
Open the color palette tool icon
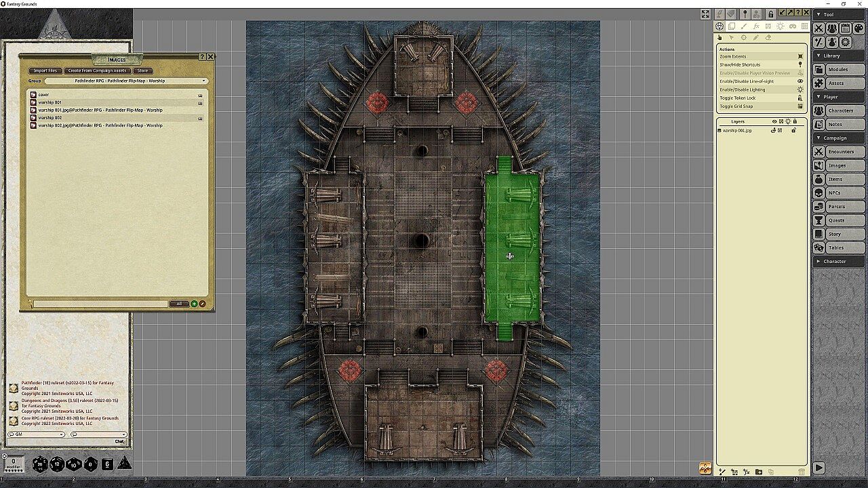point(859,28)
